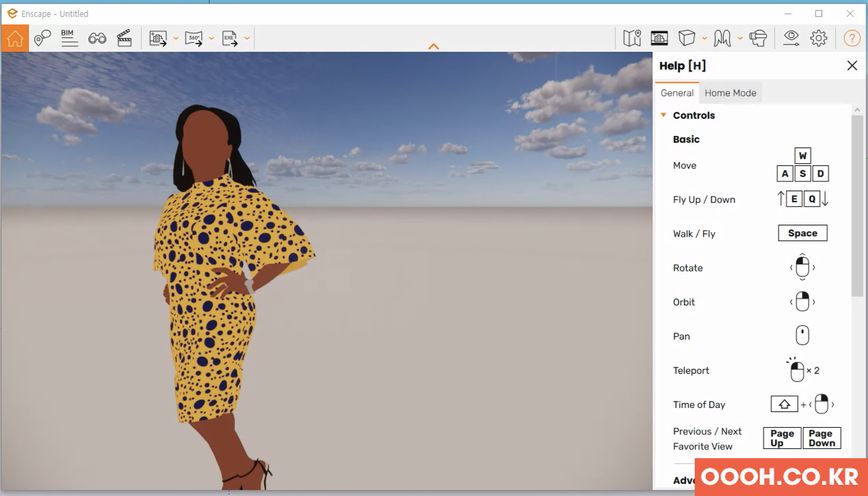Click the Screenshot export icon
The image size is (868, 496).
pos(158,38)
